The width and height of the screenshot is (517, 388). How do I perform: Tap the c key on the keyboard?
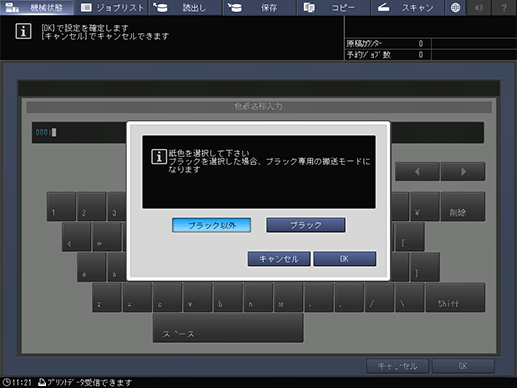tap(167, 298)
